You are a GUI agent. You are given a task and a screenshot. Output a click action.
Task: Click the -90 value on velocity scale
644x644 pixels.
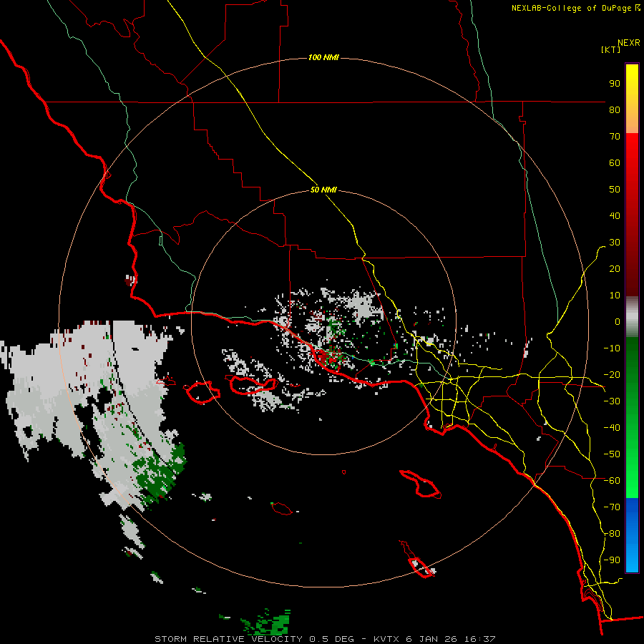click(612, 560)
